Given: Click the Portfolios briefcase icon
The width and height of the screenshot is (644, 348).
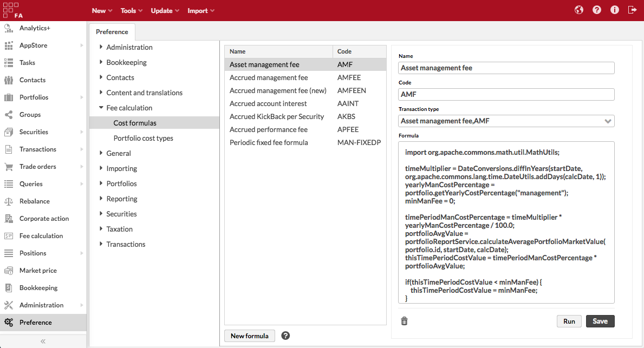Looking at the screenshot, I should pyautogui.click(x=9, y=97).
